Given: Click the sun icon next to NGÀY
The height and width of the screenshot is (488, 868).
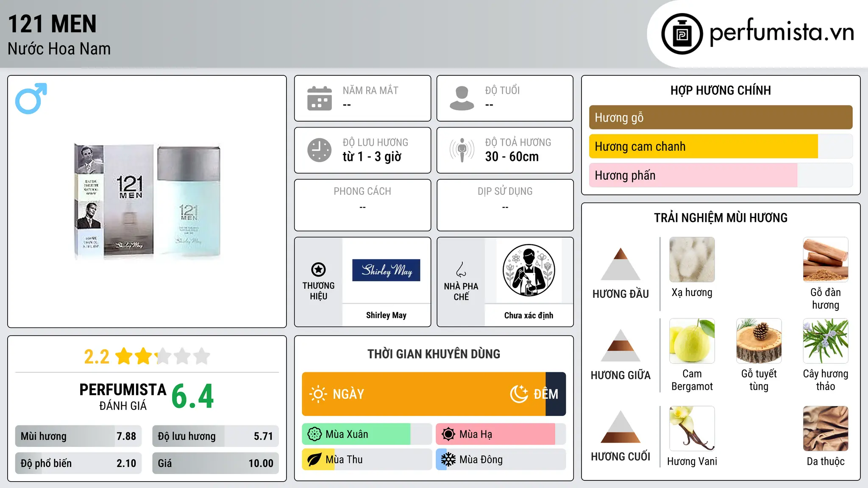Looking at the screenshot, I should tap(318, 394).
